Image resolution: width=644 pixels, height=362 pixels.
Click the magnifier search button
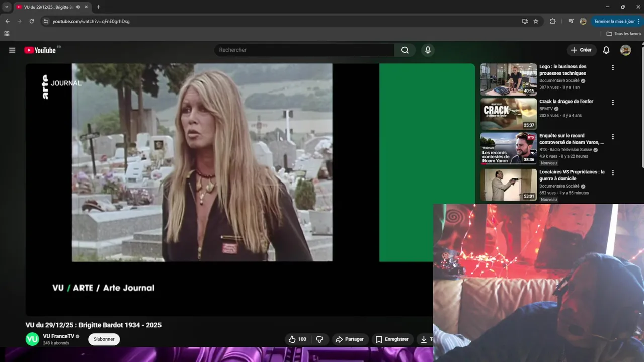(405, 50)
